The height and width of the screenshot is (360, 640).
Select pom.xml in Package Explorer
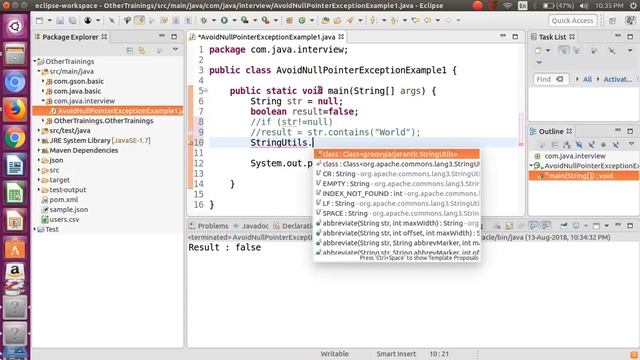click(x=63, y=200)
